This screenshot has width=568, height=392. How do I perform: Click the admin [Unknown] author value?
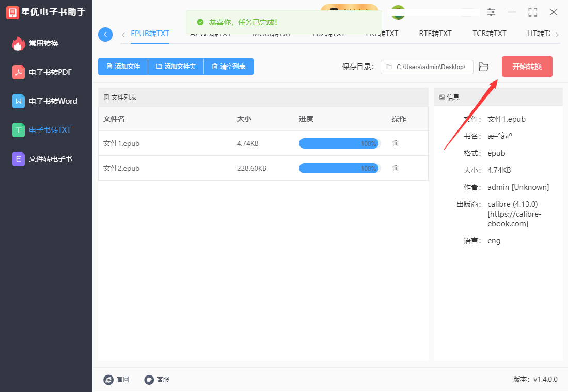pyautogui.click(x=518, y=187)
